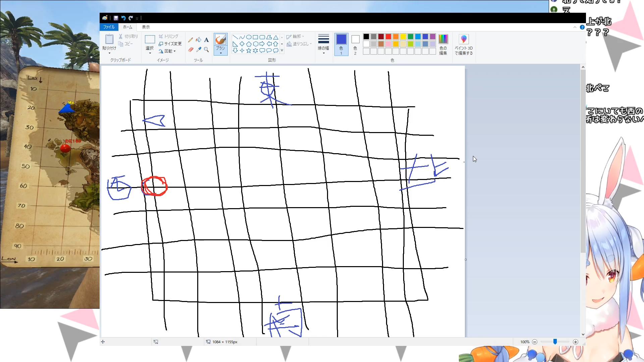The width and height of the screenshot is (644, 362).
Task: Select the Magnifier tool
Action: 206,50
